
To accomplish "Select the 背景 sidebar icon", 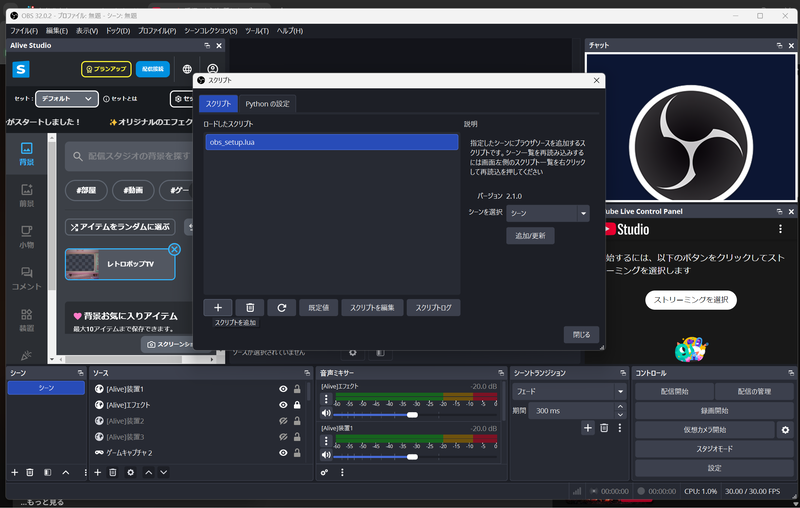I will point(27,154).
